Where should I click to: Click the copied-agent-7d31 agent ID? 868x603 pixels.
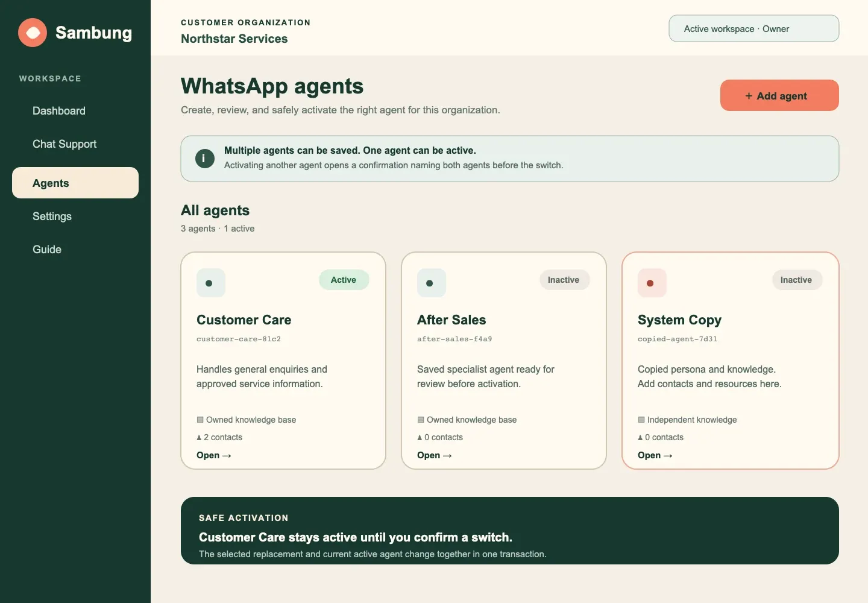(678, 339)
